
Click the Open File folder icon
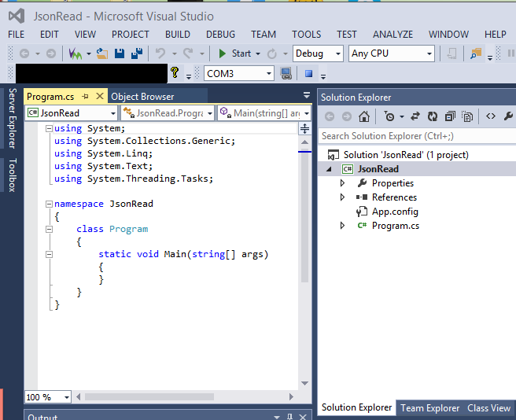click(102, 53)
